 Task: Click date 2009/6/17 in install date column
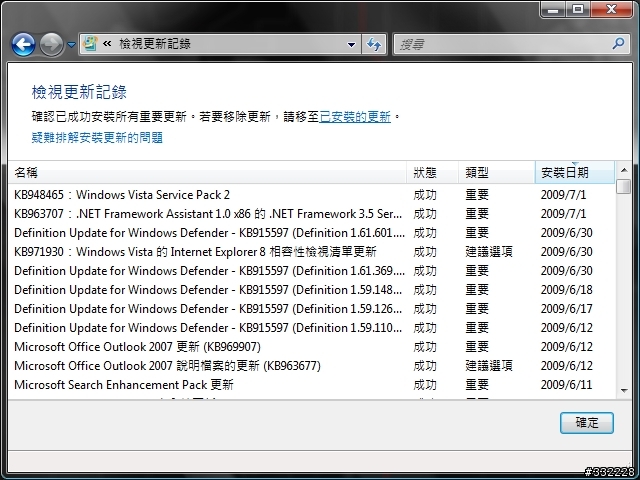pos(567,309)
